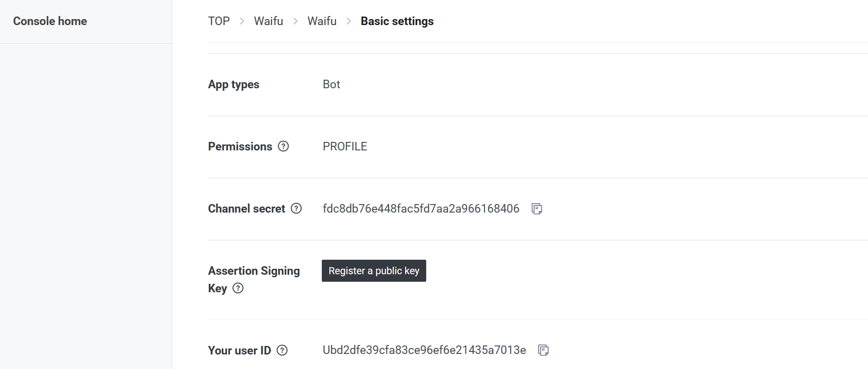Click the user ID string Ubd2dfe39…
868x369 pixels.
[x=424, y=350]
